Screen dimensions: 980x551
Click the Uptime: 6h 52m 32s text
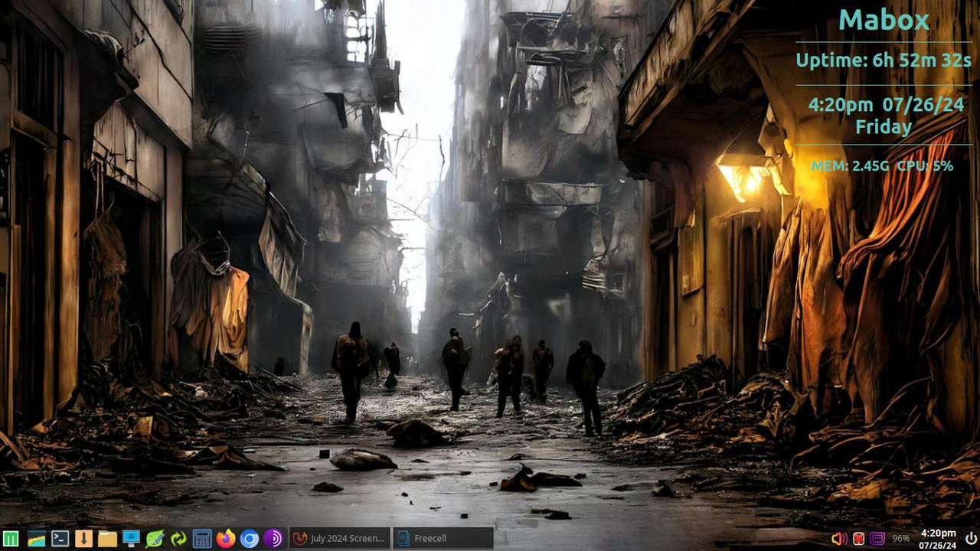tap(884, 60)
